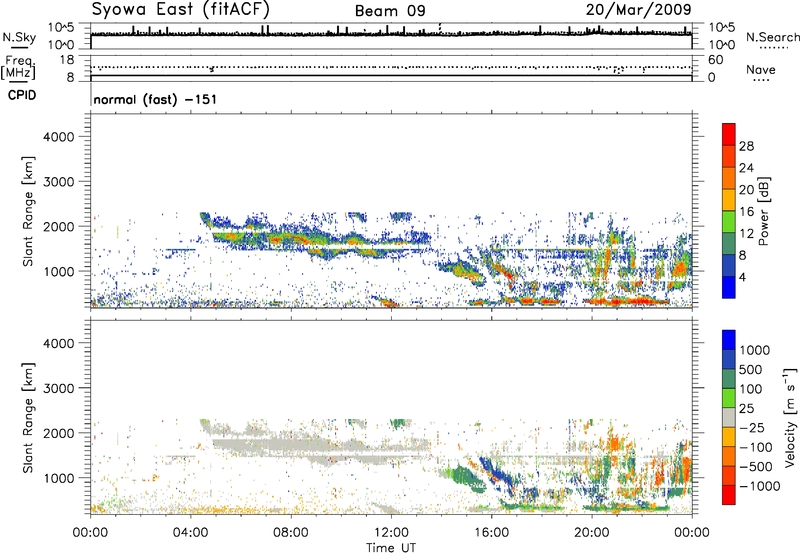Click the 'CPID' label
Viewport: 800px width, 554px height.
coord(22,95)
